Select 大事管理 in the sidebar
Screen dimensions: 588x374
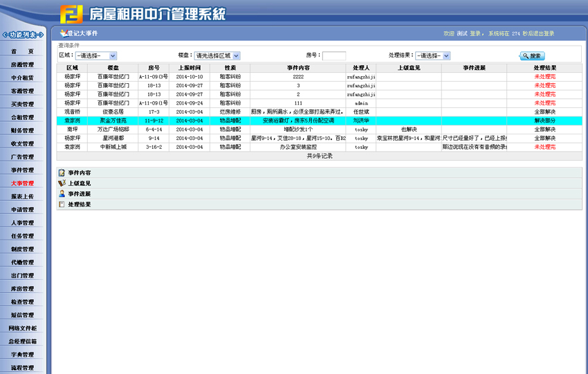(22, 183)
